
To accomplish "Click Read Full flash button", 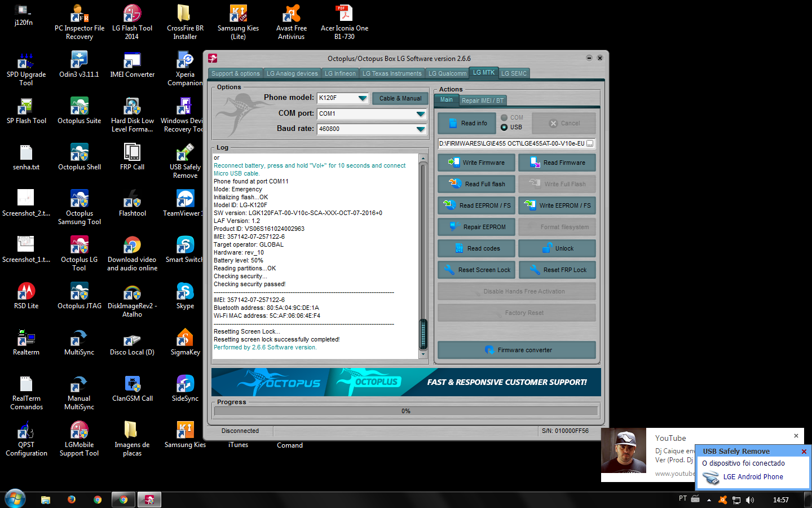I will [x=476, y=184].
